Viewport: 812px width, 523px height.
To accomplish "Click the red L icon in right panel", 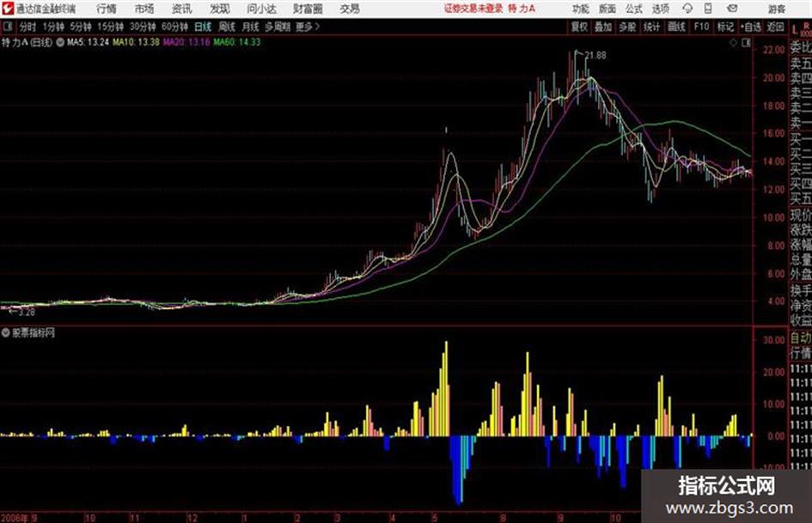I will pos(795,30).
